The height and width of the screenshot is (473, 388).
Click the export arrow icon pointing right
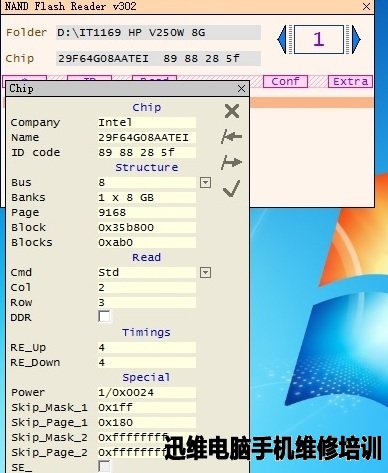(232, 162)
